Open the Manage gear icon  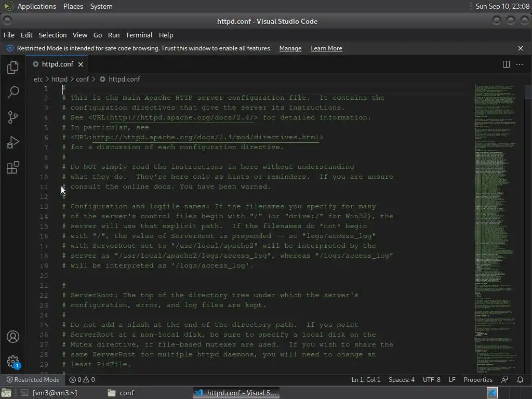pos(13,362)
